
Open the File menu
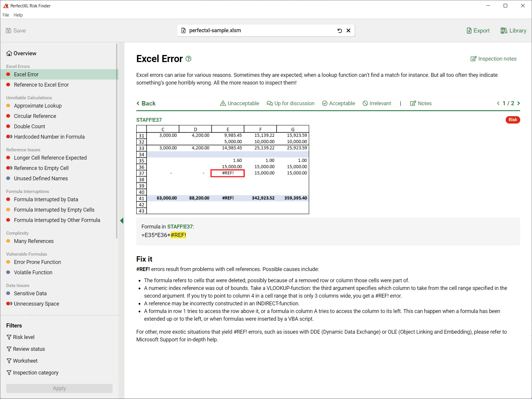coord(6,15)
